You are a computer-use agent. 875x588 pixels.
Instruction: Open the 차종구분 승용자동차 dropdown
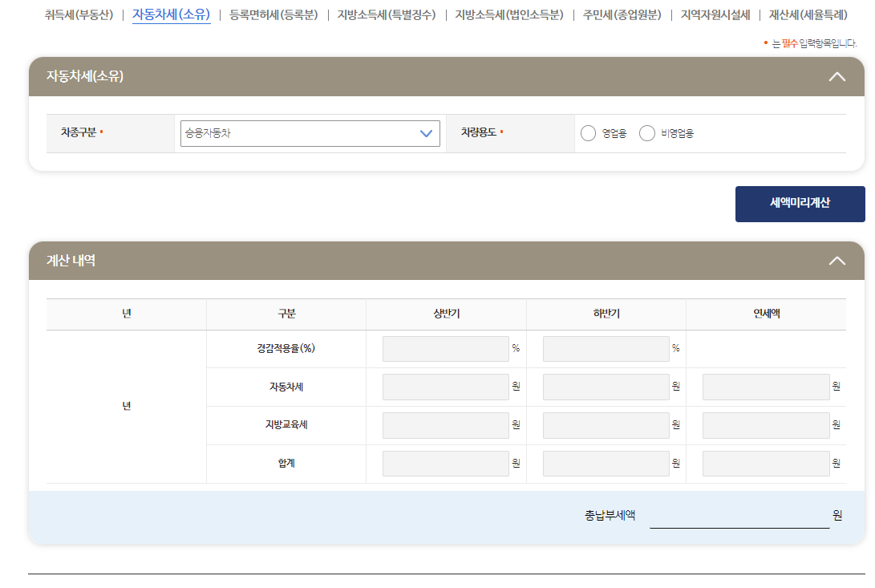point(310,133)
